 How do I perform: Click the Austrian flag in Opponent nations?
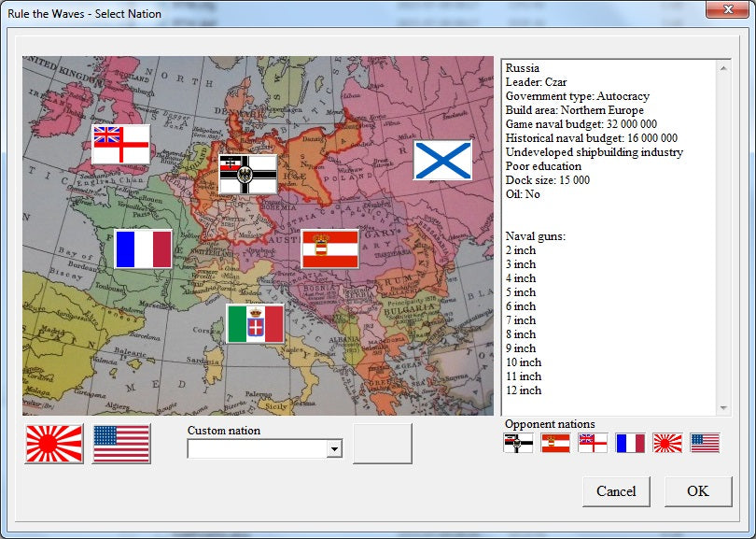click(555, 443)
